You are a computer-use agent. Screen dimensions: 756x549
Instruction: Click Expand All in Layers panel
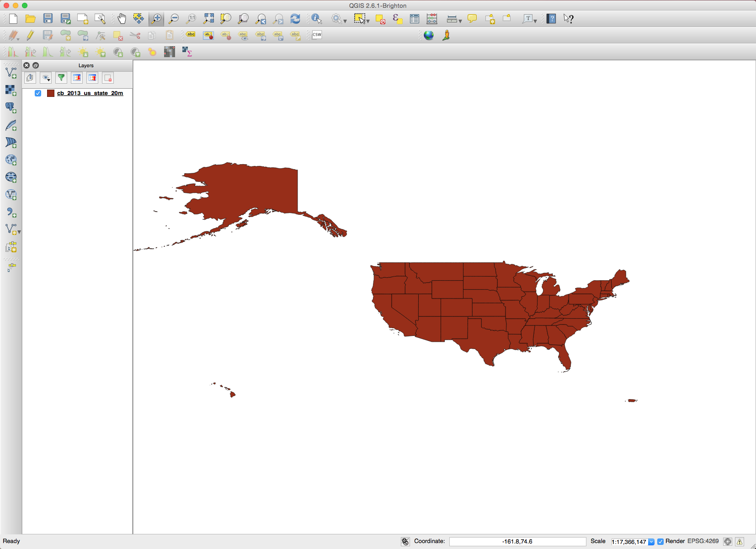(x=77, y=78)
